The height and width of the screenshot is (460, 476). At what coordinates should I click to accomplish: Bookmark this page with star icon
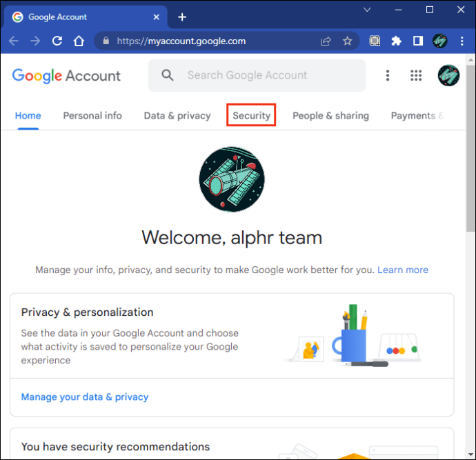tap(347, 41)
